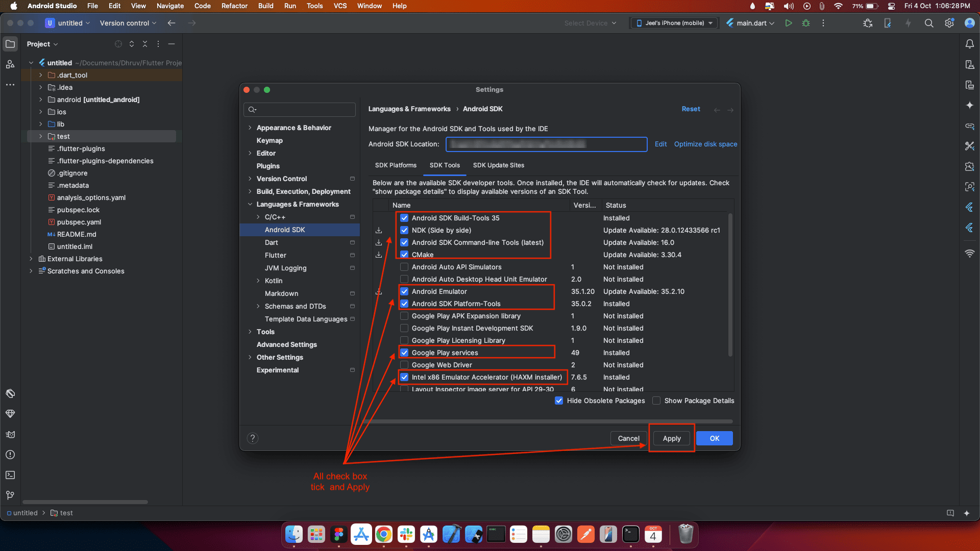This screenshot has width=980, height=551.
Task: Click the help question mark button in Settings
Action: point(253,438)
